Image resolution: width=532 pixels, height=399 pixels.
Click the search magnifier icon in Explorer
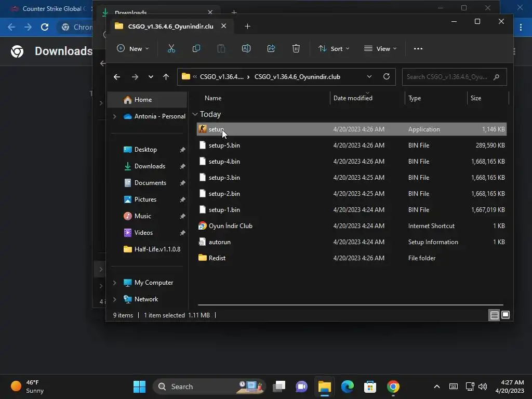click(496, 77)
